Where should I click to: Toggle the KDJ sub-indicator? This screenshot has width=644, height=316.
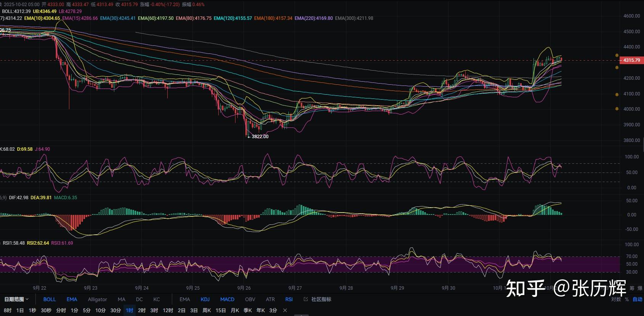click(205, 299)
